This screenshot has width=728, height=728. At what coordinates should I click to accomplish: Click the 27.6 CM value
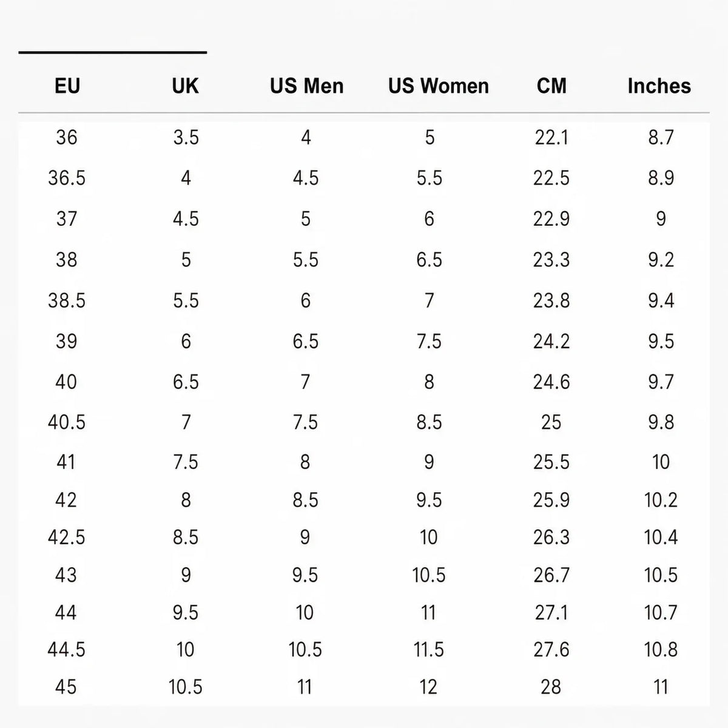[x=551, y=650]
